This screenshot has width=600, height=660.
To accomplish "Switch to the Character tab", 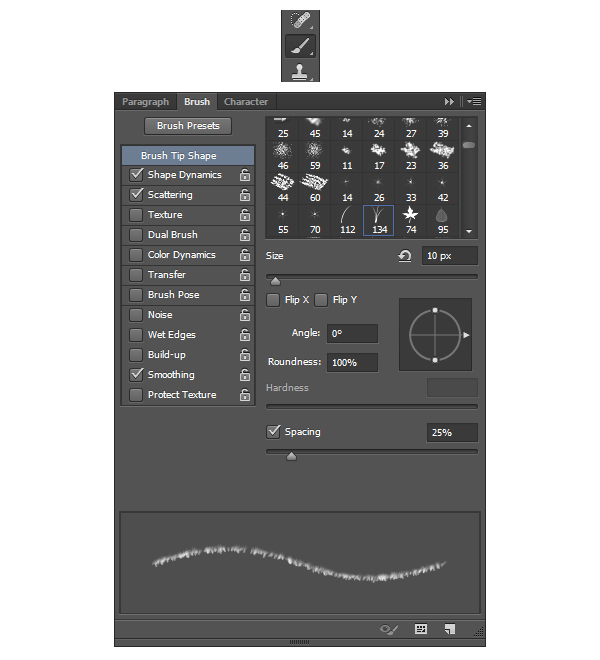I will pyautogui.click(x=246, y=102).
